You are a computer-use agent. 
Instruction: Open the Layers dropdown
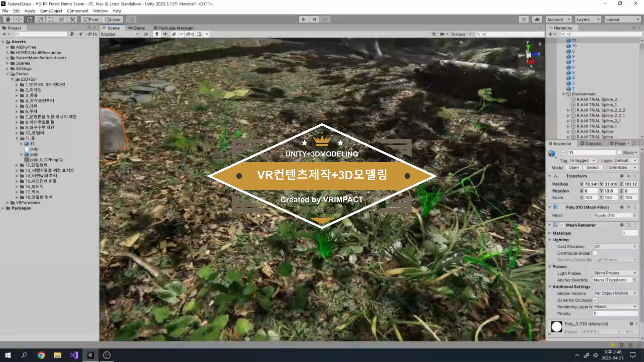coord(588,19)
